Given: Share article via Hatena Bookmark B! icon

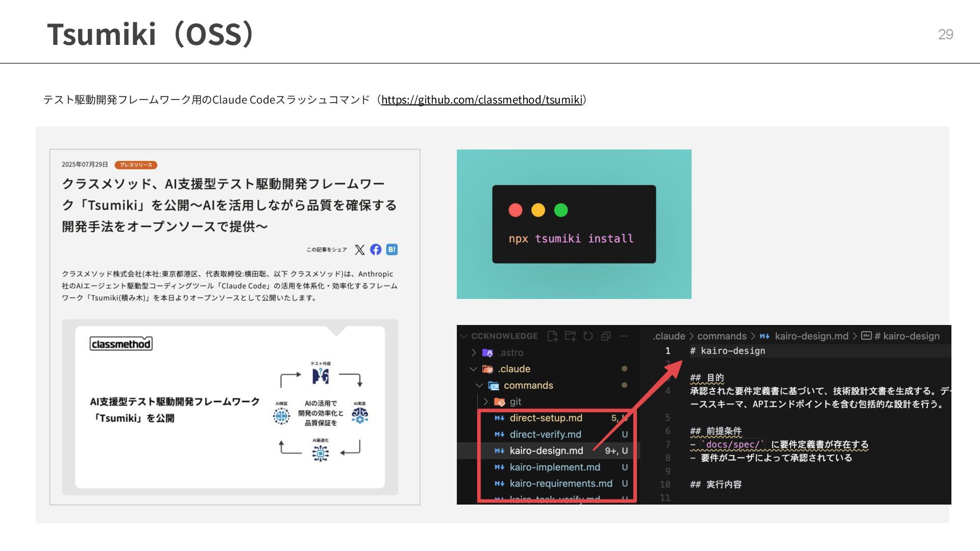Looking at the screenshot, I should (391, 249).
